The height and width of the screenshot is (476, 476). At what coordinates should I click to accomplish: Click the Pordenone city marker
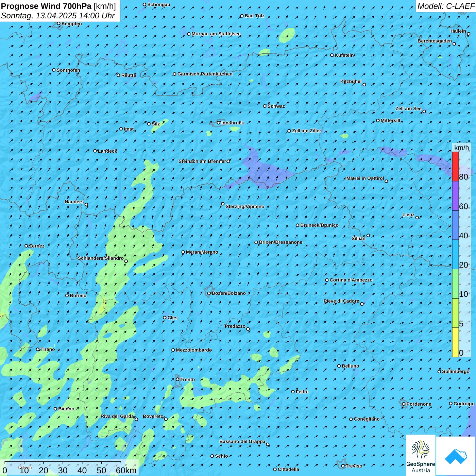coord(404,404)
